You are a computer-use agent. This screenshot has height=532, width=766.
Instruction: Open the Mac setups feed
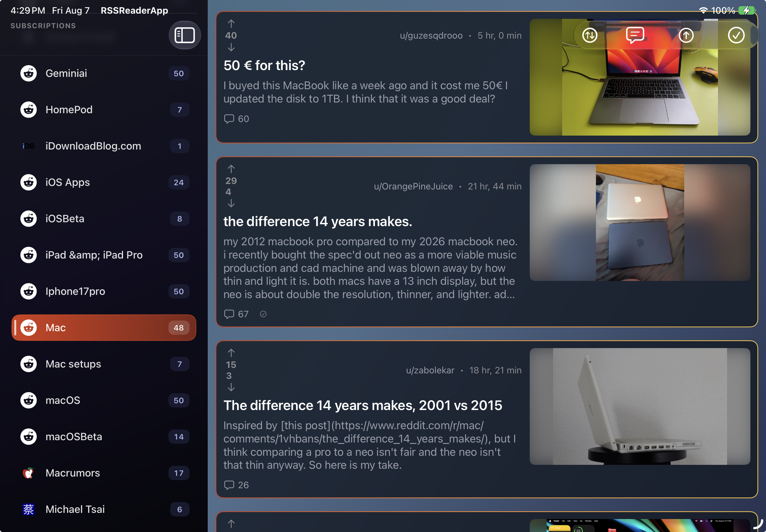coord(104,364)
